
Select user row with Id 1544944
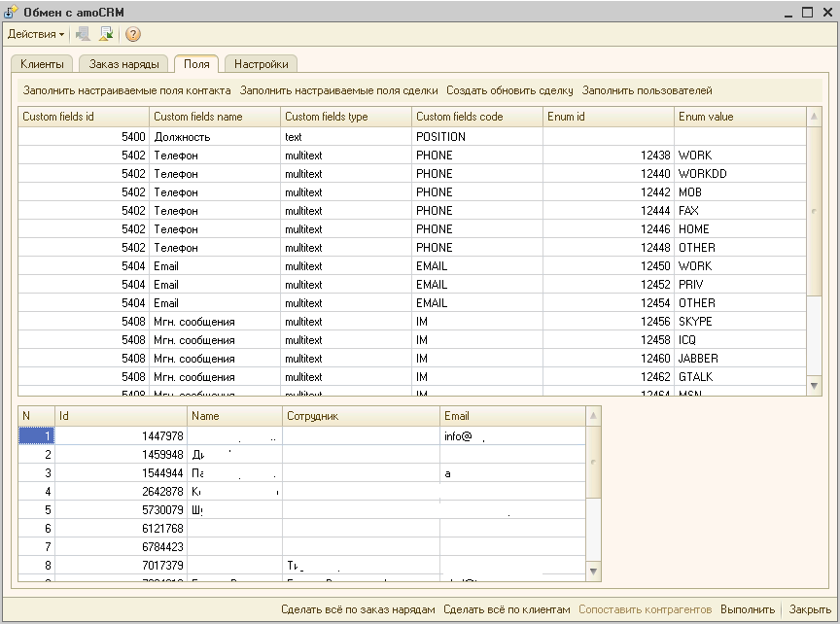tap(301, 473)
